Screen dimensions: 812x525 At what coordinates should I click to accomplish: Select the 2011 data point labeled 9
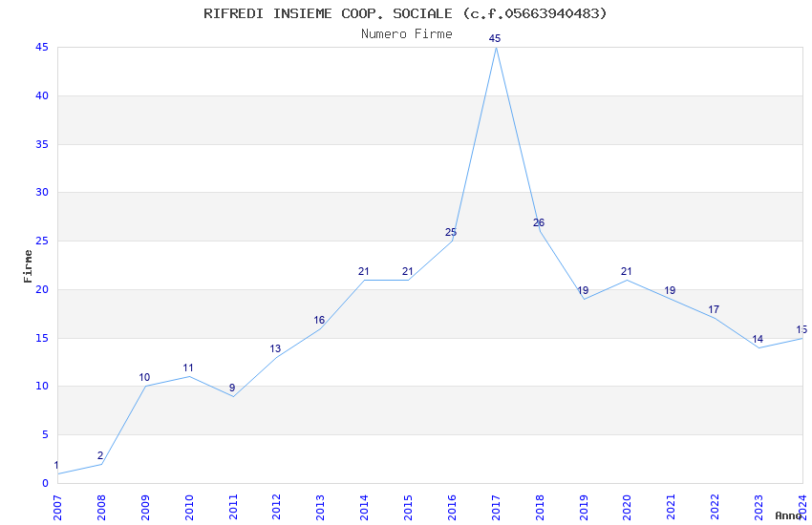point(232,388)
